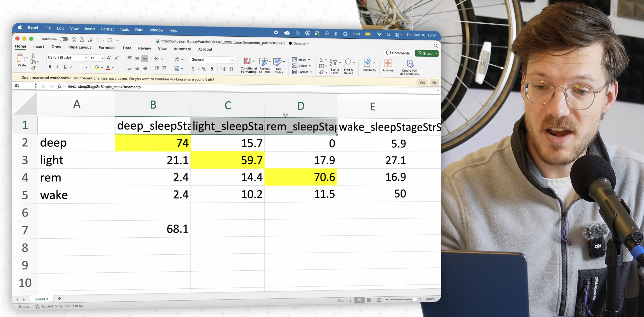Click the Format Painter brush icon
This screenshot has height=317, width=644.
point(33,68)
